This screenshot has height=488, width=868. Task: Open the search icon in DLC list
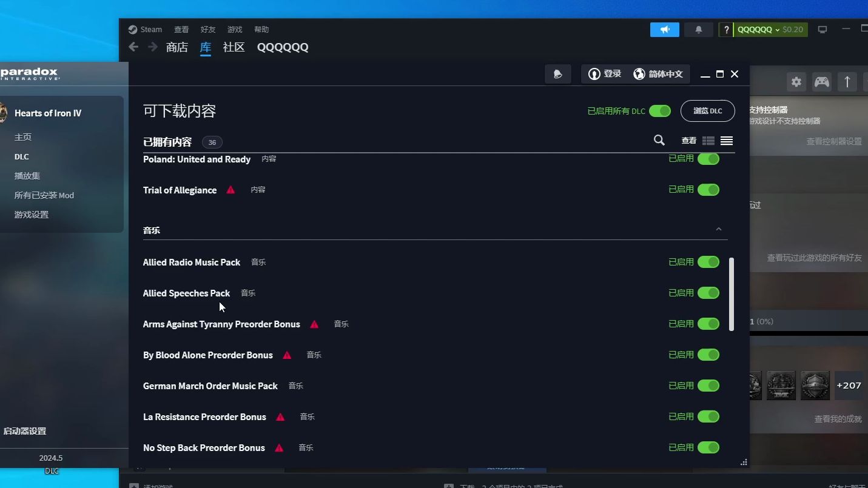coord(659,140)
